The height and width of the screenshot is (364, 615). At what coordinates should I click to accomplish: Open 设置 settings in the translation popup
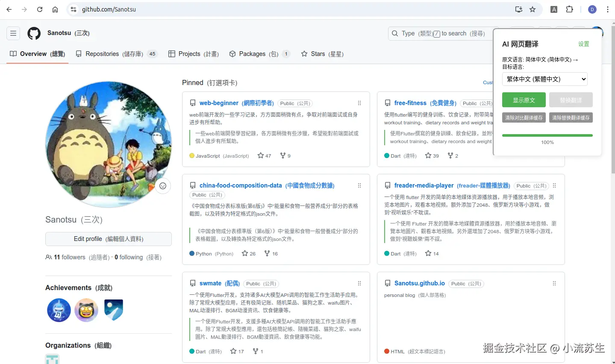pos(584,44)
